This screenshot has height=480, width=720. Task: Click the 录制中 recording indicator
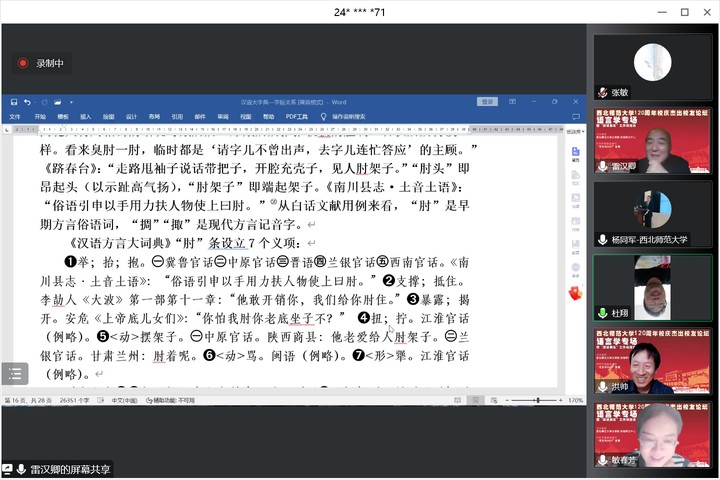point(42,63)
